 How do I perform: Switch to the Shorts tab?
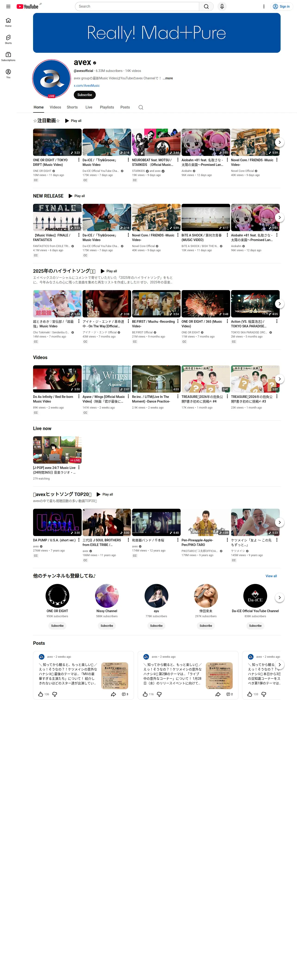72,107
